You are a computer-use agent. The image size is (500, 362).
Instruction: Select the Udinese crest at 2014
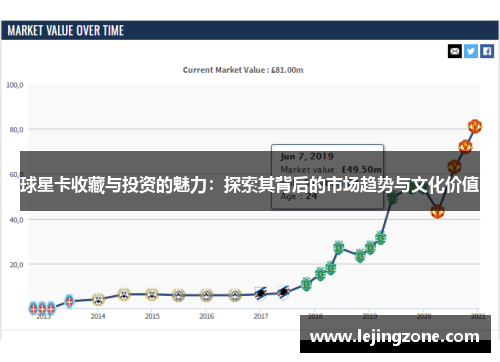click(98, 299)
